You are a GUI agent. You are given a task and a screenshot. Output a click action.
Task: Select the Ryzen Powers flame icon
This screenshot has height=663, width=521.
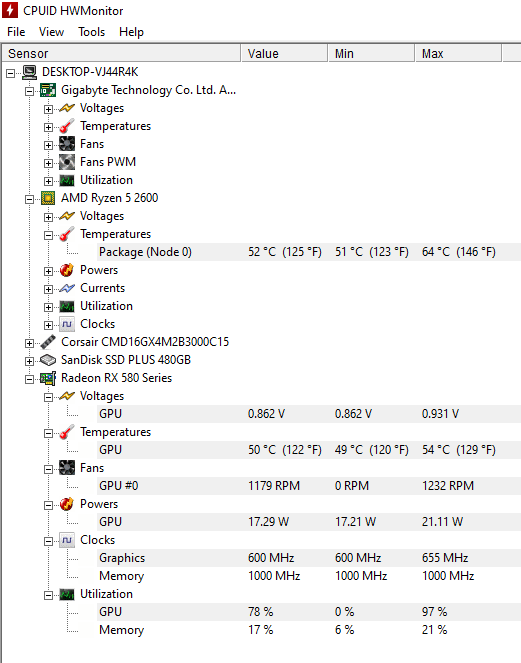click(x=67, y=270)
